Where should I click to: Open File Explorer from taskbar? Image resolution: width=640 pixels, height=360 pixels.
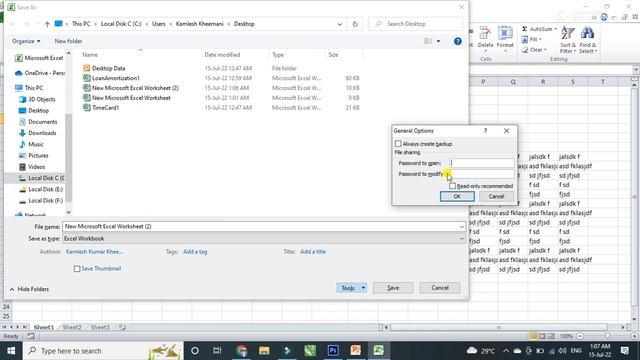point(264,351)
